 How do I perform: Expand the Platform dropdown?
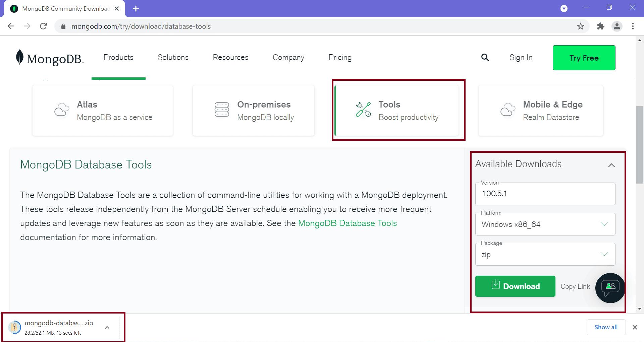pos(545,224)
